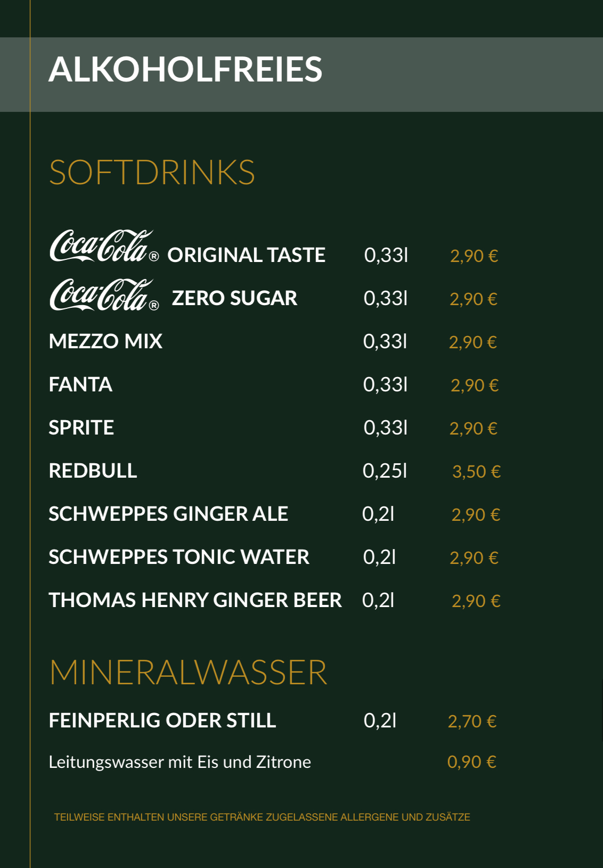Select the ORIGINAL TASTE item text
Screen dimensions: 603x868
(246, 255)
